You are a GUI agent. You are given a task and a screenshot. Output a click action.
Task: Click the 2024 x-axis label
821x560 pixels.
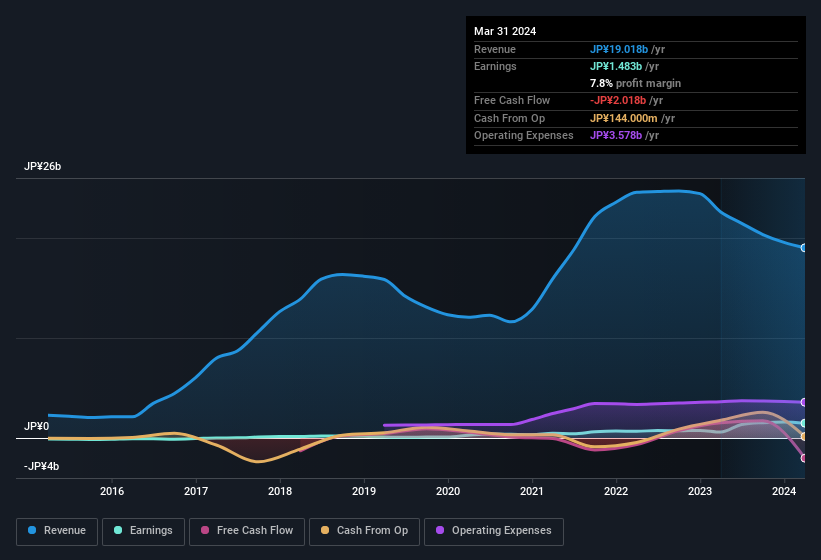coord(784,491)
